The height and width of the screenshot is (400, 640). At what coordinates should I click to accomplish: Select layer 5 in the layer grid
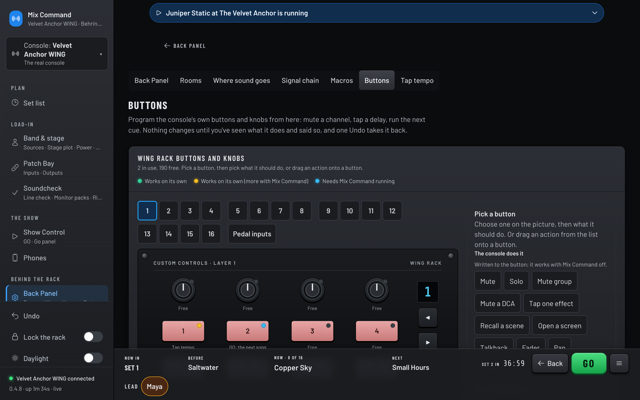[238, 211]
